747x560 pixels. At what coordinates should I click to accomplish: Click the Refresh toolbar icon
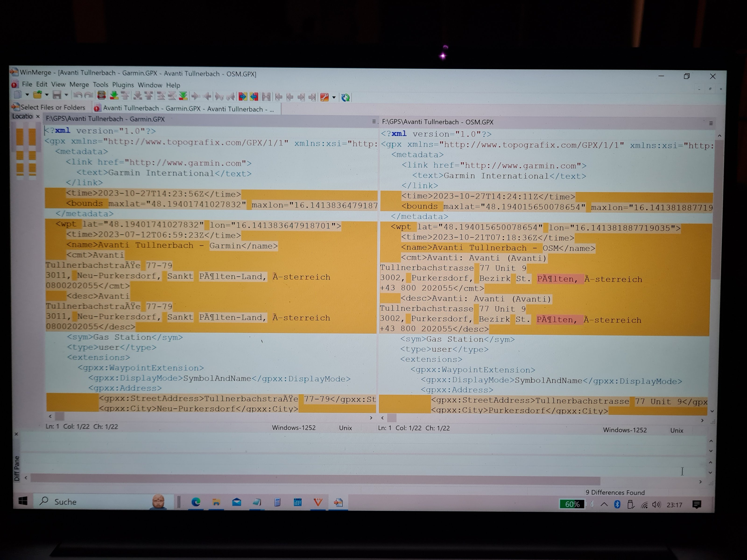345,98
